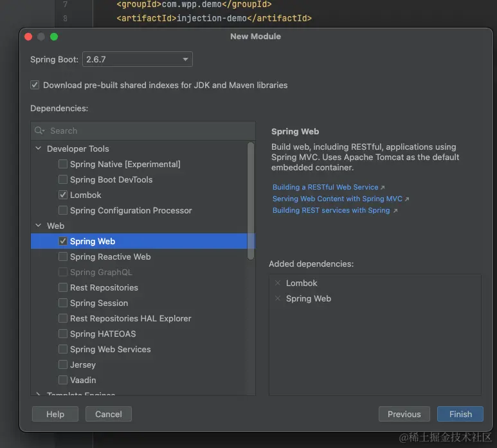
Task: Remove Lombok using its X icon
Action: point(278,283)
